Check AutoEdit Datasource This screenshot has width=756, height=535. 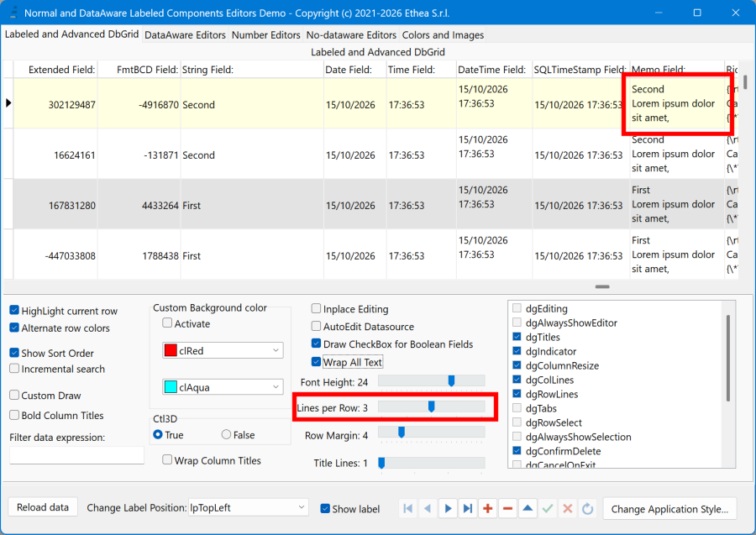[x=317, y=327]
